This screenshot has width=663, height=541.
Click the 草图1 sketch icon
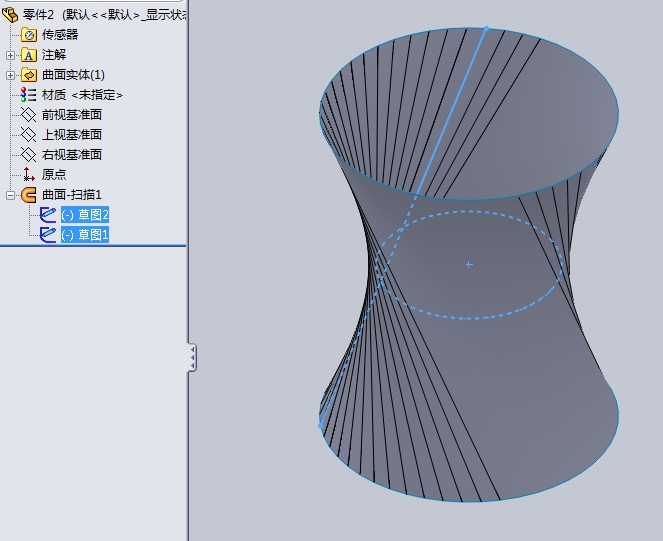click(48, 235)
